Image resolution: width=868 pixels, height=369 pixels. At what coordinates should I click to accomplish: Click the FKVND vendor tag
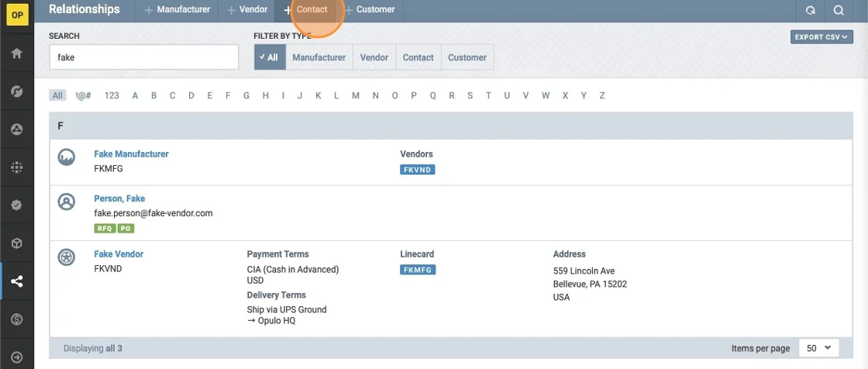point(418,169)
